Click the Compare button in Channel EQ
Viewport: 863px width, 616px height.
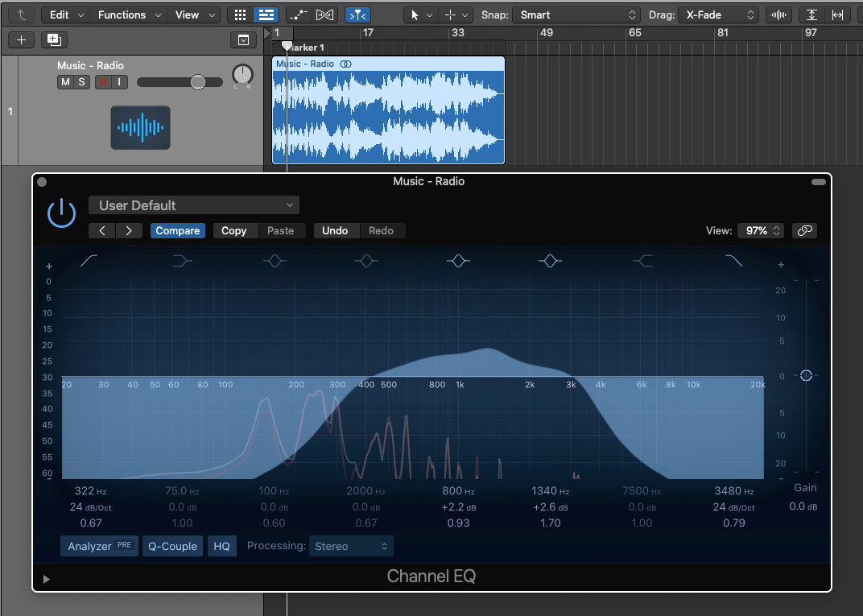point(177,230)
